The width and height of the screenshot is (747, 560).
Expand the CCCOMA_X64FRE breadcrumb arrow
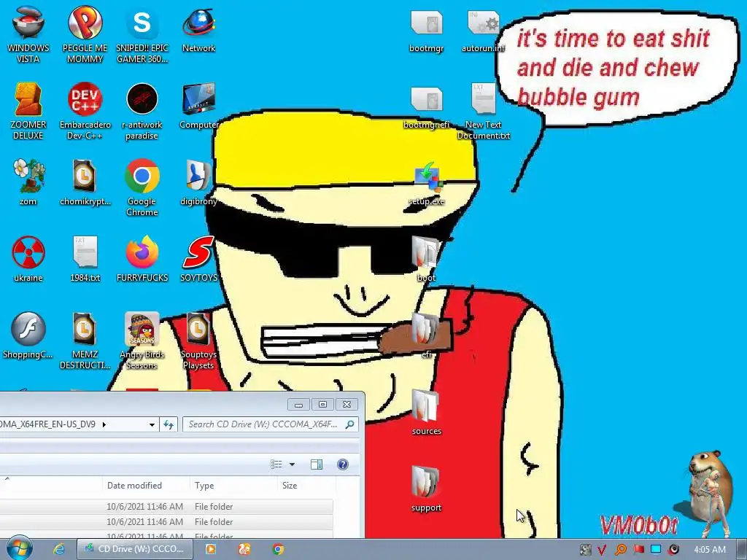[x=104, y=424]
